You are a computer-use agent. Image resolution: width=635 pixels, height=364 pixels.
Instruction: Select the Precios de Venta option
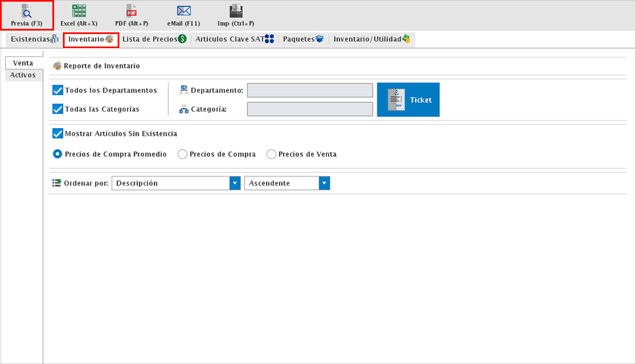(x=271, y=153)
